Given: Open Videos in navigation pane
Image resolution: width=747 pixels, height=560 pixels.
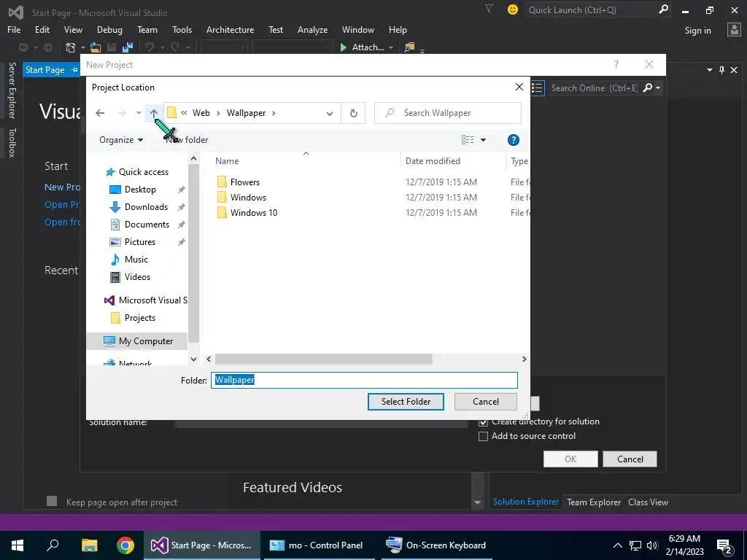Looking at the screenshot, I should [137, 276].
